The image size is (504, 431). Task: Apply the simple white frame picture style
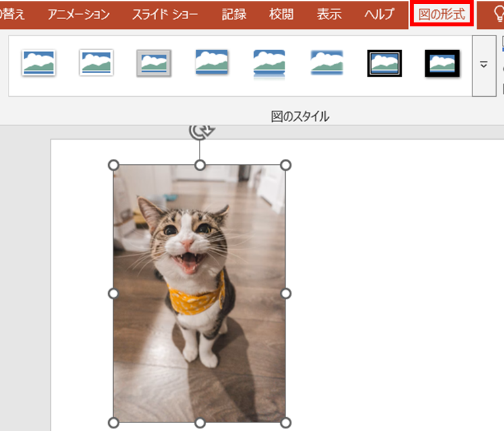[38, 63]
